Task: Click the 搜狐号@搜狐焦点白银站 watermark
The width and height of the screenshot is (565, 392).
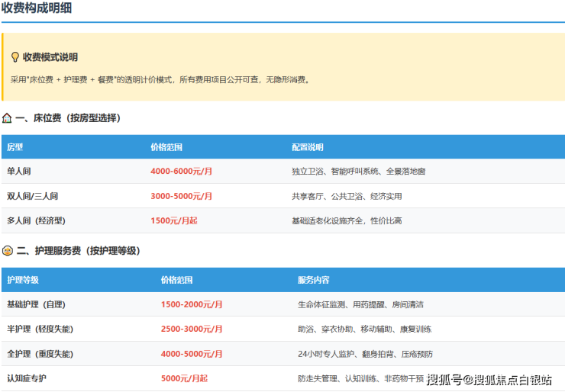Action: (x=489, y=380)
